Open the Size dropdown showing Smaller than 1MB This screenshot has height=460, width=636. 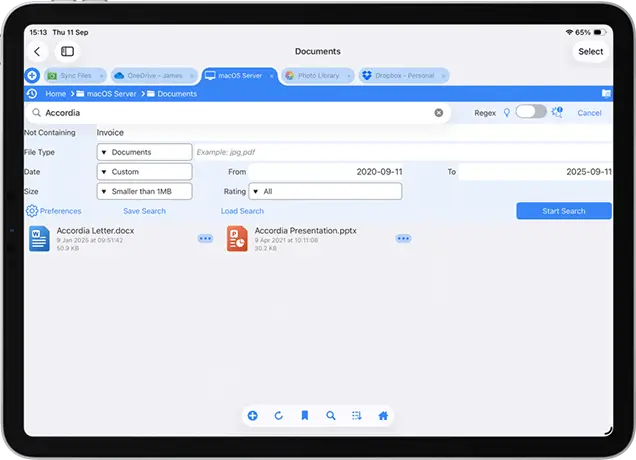pyautogui.click(x=144, y=191)
